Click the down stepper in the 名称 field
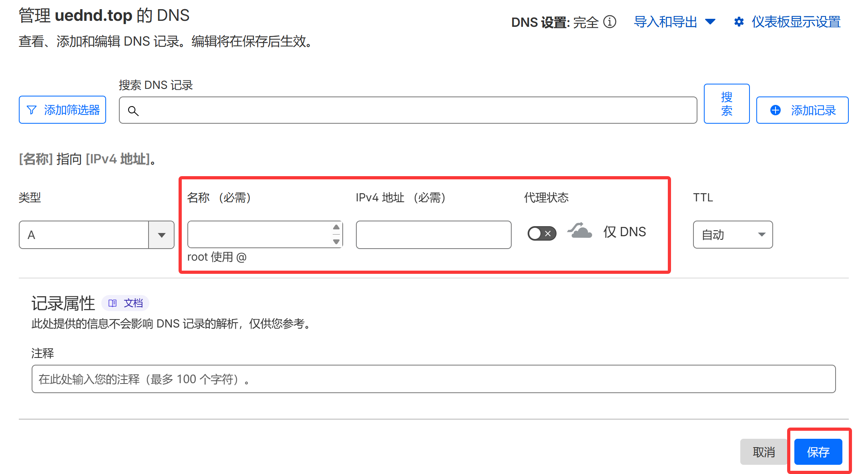This screenshot has width=868, height=474. [x=336, y=241]
